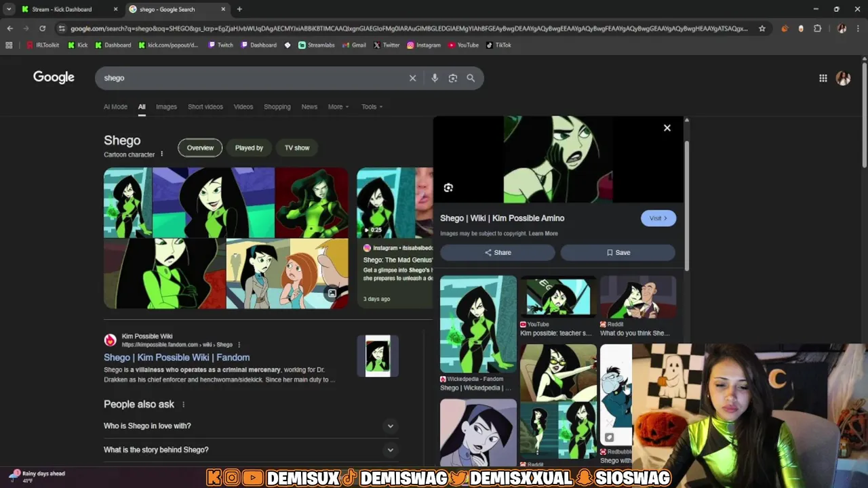Open Chrome three-dot menu

click(x=858, y=28)
